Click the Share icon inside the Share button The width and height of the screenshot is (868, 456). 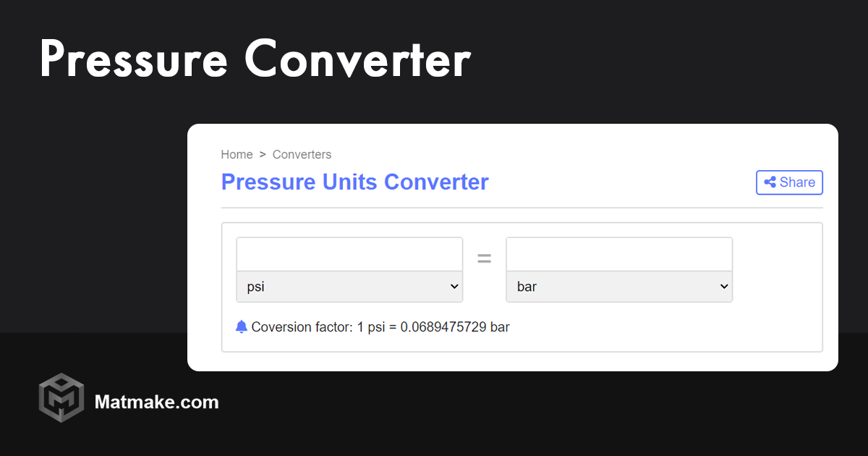coord(769,182)
